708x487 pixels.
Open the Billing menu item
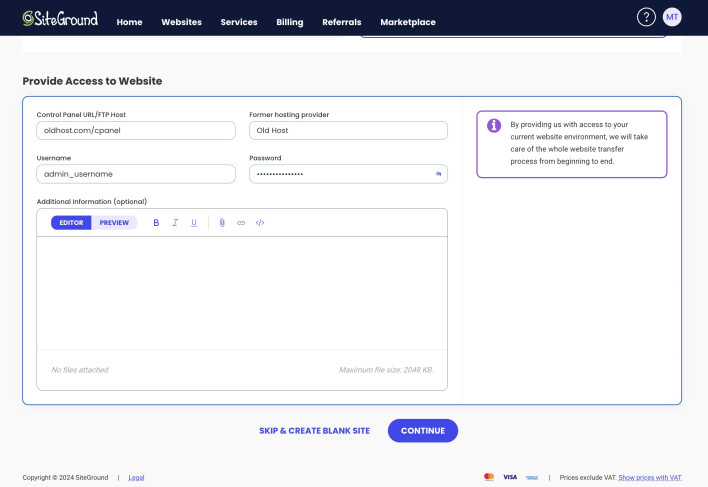tap(290, 22)
